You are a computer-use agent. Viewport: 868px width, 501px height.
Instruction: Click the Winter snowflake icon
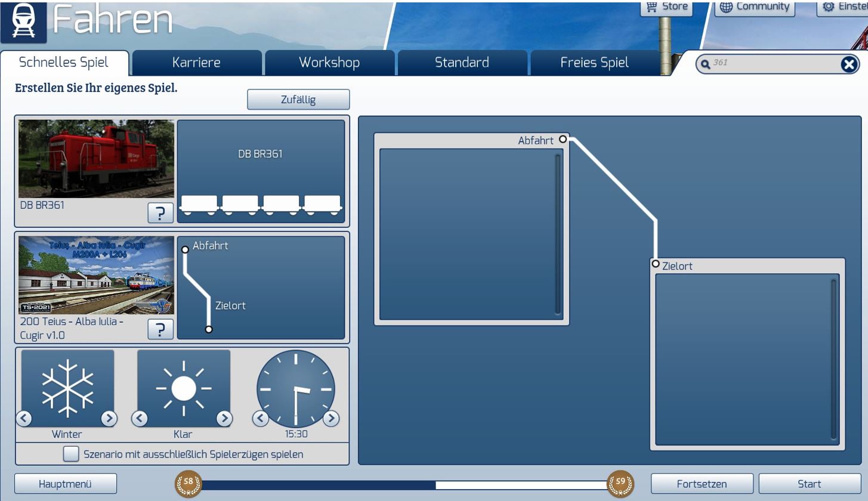pos(67,388)
